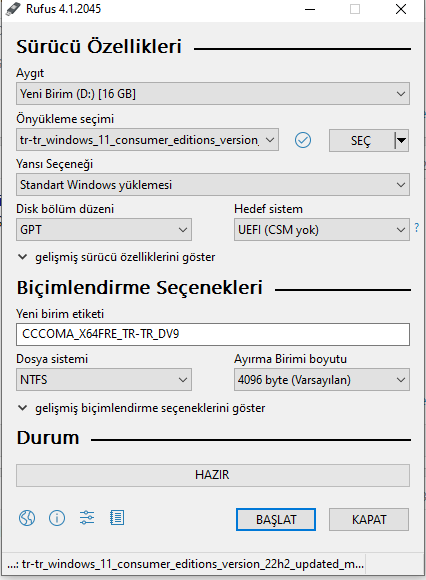Click the SEÇ button to choose ISO
Screen dimensions: 426x580
click(361, 140)
